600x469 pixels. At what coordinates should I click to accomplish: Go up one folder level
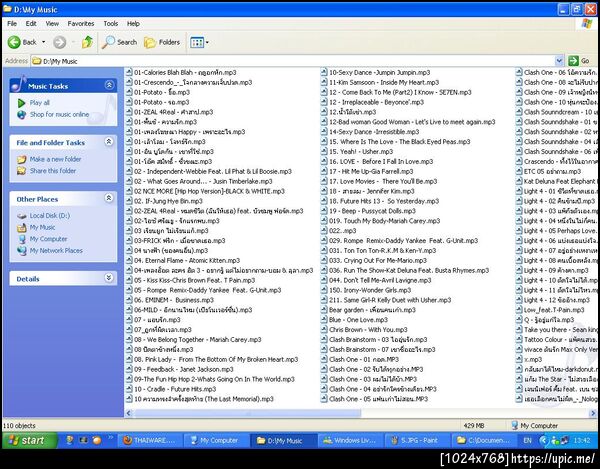click(x=87, y=42)
